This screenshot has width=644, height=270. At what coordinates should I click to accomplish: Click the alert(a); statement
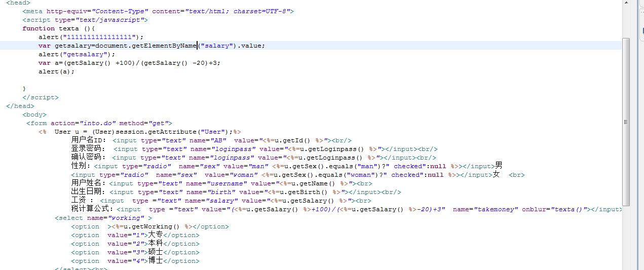pos(57,71)
